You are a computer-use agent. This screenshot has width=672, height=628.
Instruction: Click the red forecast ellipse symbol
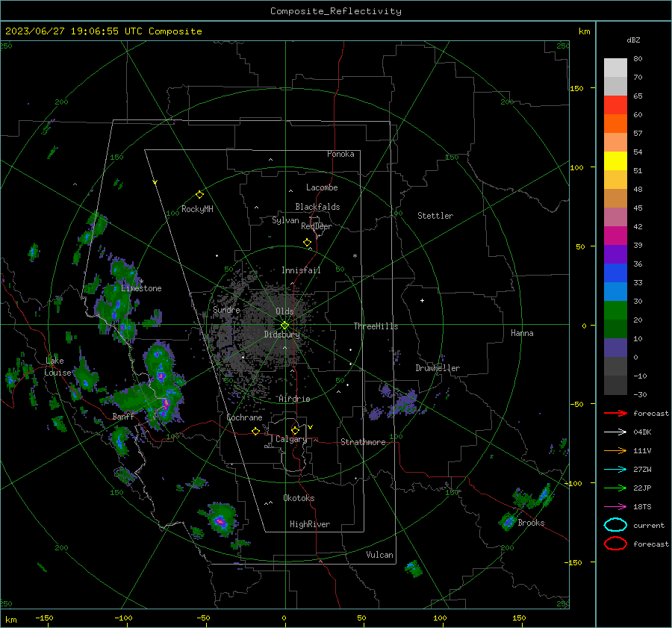pos(615,544)
